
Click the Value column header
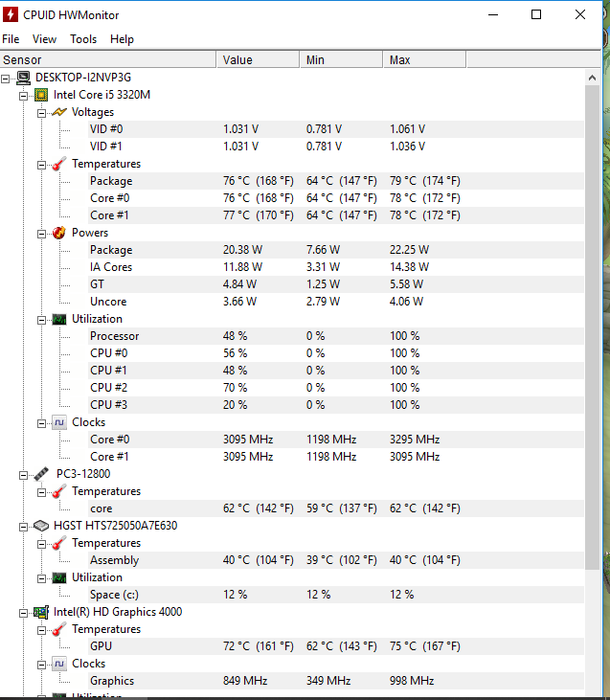coord(258,59)
